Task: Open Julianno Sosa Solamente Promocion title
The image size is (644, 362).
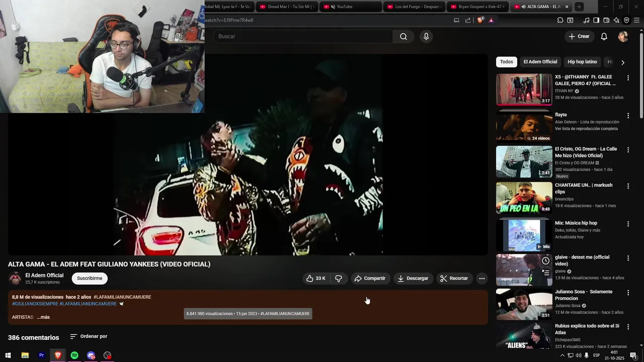Action: click(584, 295)
